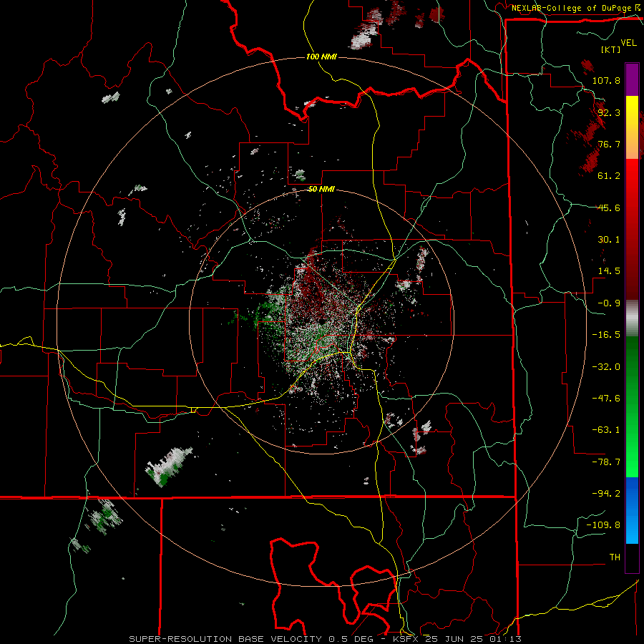Click the blue segment of the color bar
Image resolution: width=644 pixels, height=644 pixels.
[632, 510]
